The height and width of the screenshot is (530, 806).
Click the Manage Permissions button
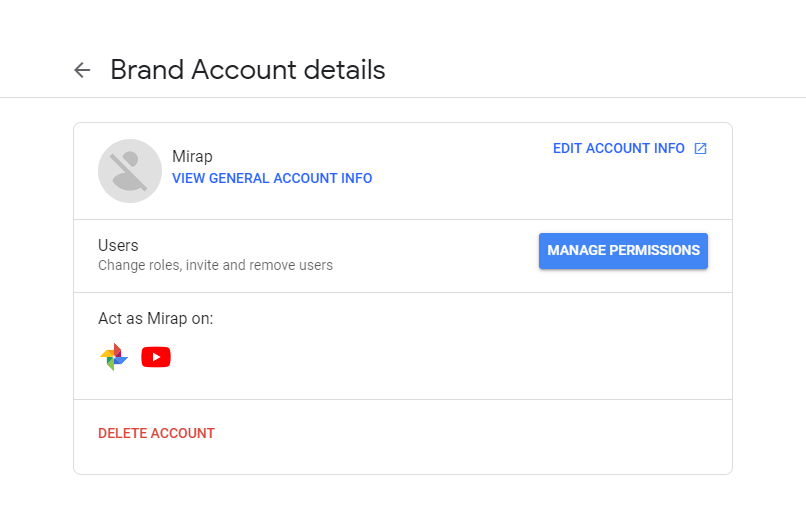(623, 251)
